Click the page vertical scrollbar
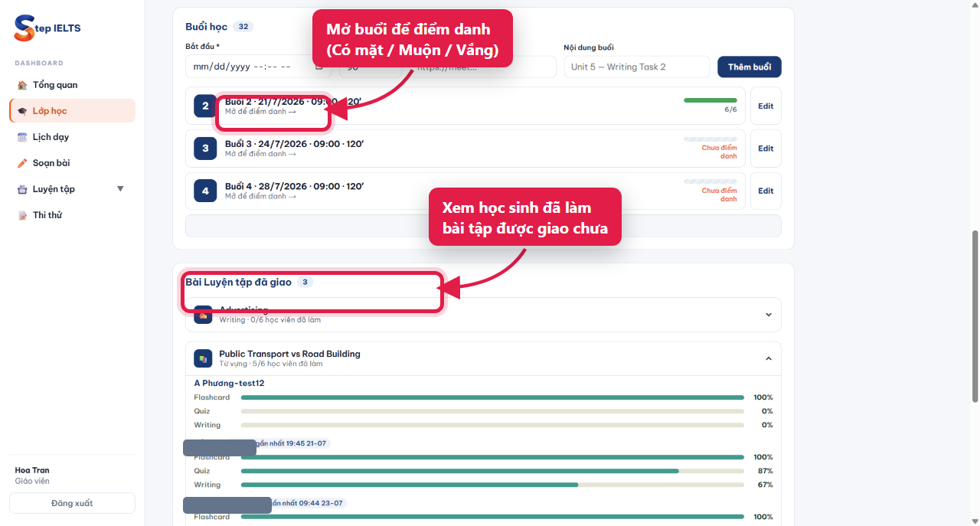980x526 pixels. click(975, 315)
